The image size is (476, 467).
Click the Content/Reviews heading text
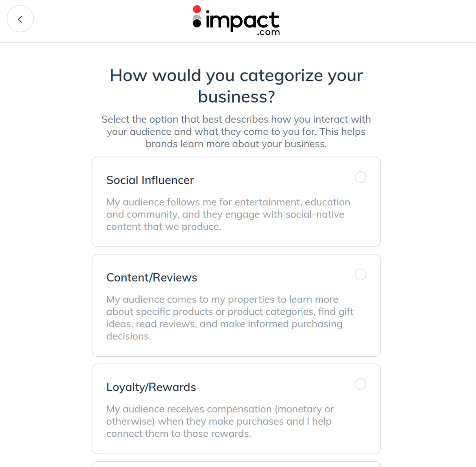tap(152, 277)
